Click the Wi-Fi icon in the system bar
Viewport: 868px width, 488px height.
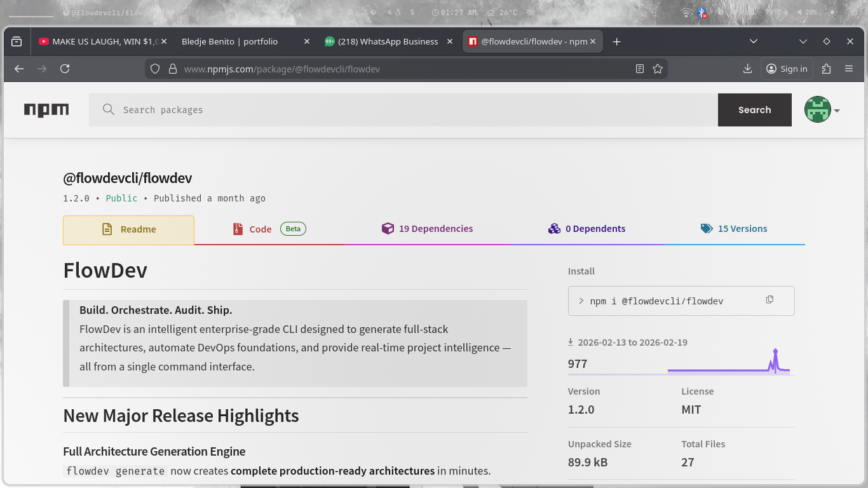coord(686,13)
